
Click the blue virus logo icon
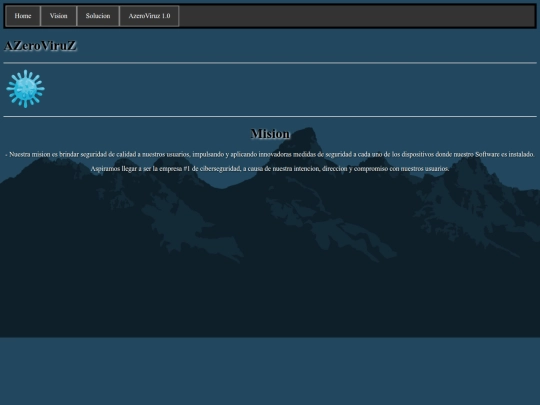[x=25, y=89]
